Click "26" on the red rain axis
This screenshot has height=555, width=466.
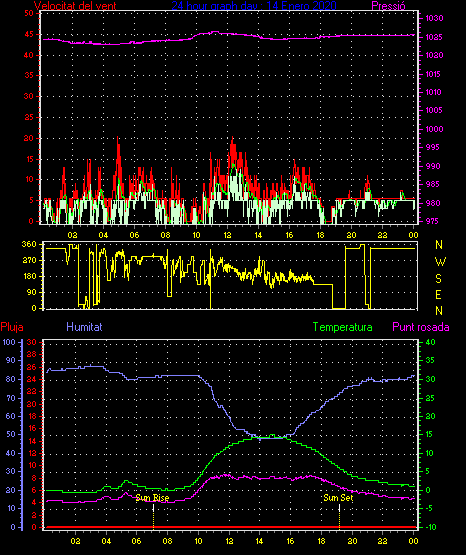pyautogui.click(x=31, y=367)
